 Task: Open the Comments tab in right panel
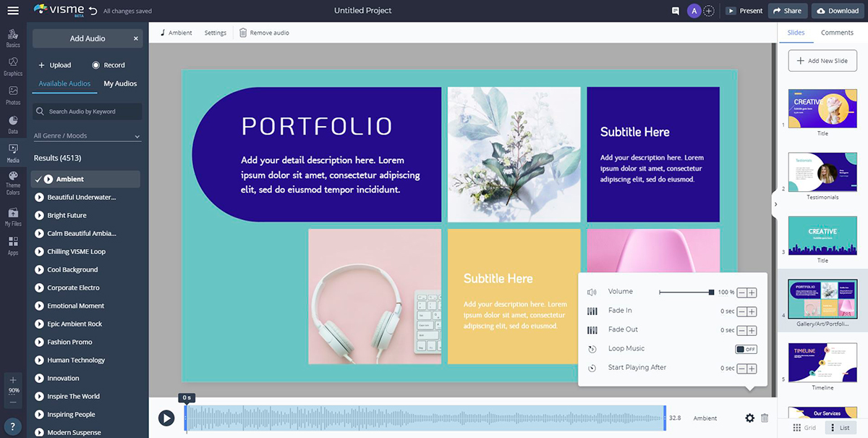pos(837,33)
